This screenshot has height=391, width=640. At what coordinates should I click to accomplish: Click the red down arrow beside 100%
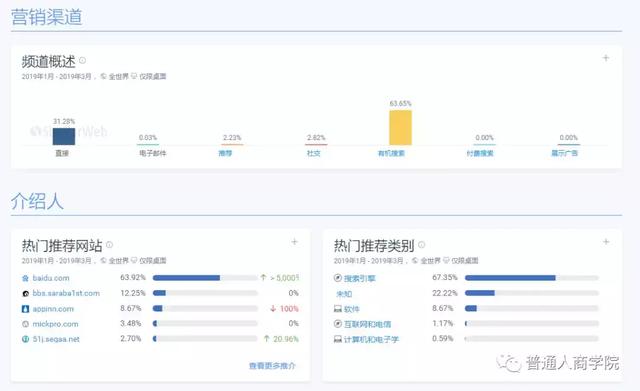click(x=273, y=309)
